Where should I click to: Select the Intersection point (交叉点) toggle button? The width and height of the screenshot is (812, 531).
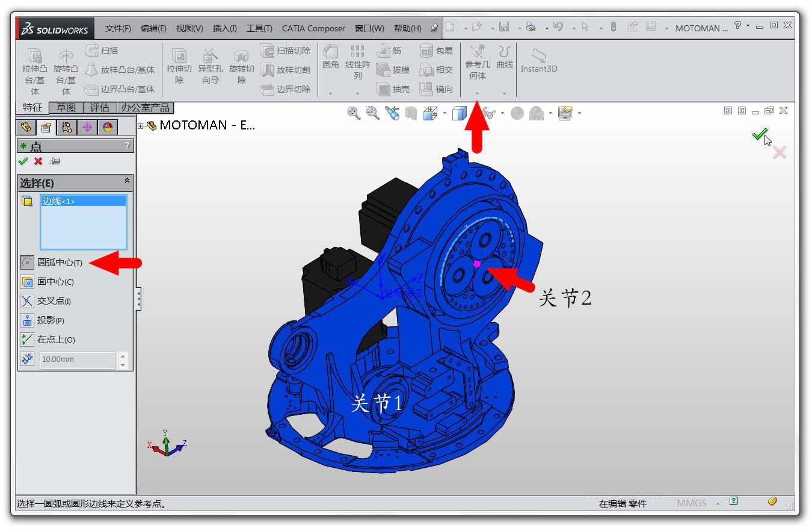point(27,301)
